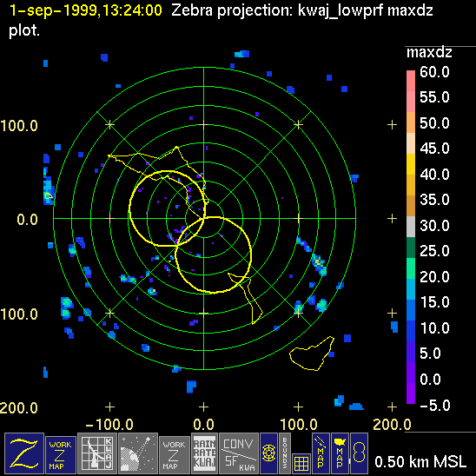476x476 pixels.
Task: Click the 0.50 km MSL altitude label
Action: pos(420,462)
